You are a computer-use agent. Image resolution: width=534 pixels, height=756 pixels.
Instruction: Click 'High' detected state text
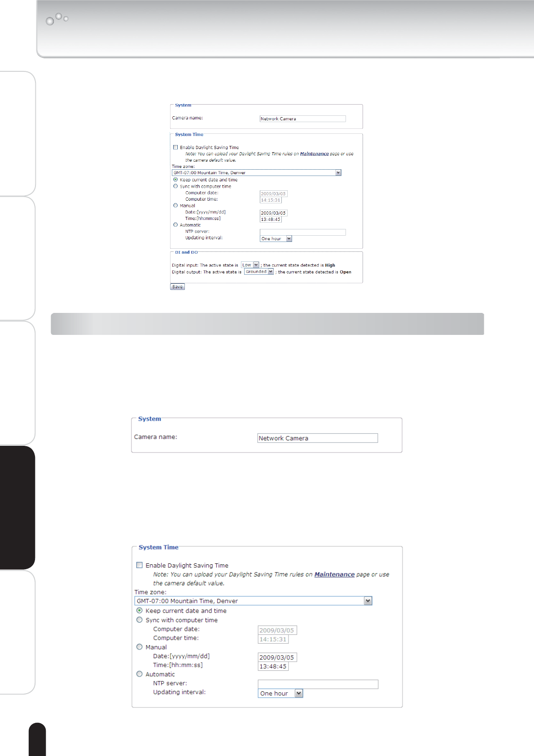[x=330, y=265]
